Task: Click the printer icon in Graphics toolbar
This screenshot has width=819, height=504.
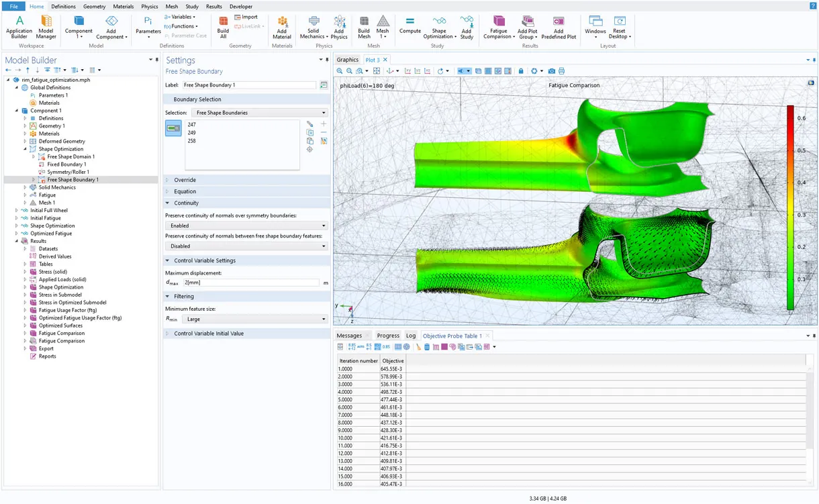Action: (x=561, y=71)
